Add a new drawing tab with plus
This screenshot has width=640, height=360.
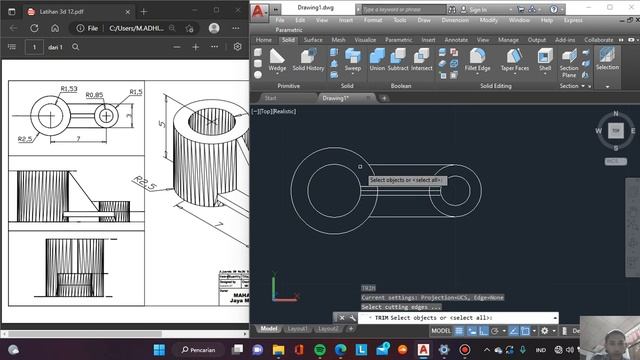coord(384,98)
